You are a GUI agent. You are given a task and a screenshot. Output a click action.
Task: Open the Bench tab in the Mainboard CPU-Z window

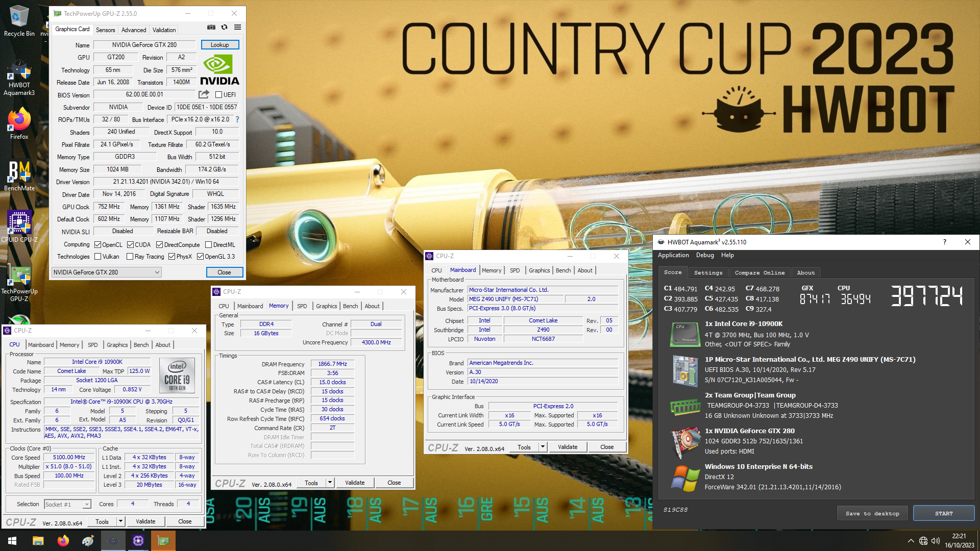click(x=563, y=270)
